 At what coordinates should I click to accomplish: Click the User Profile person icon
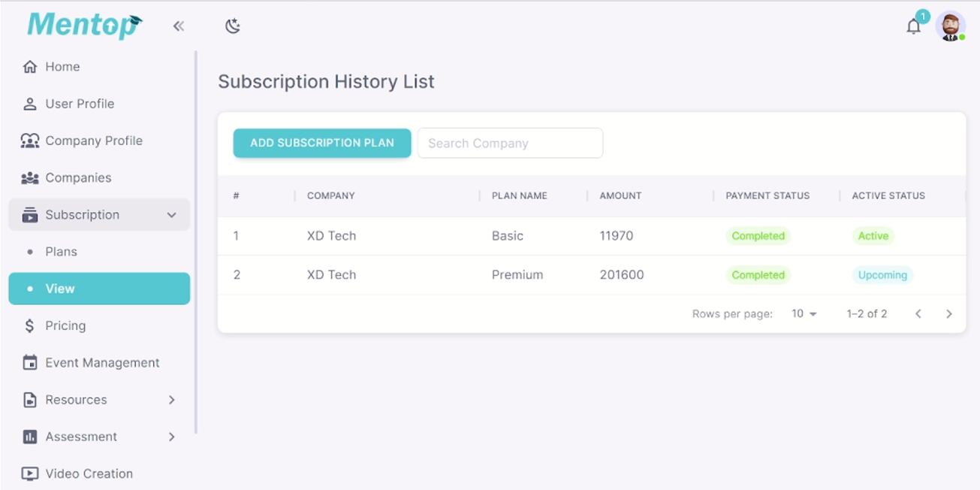tap(30, 104)
